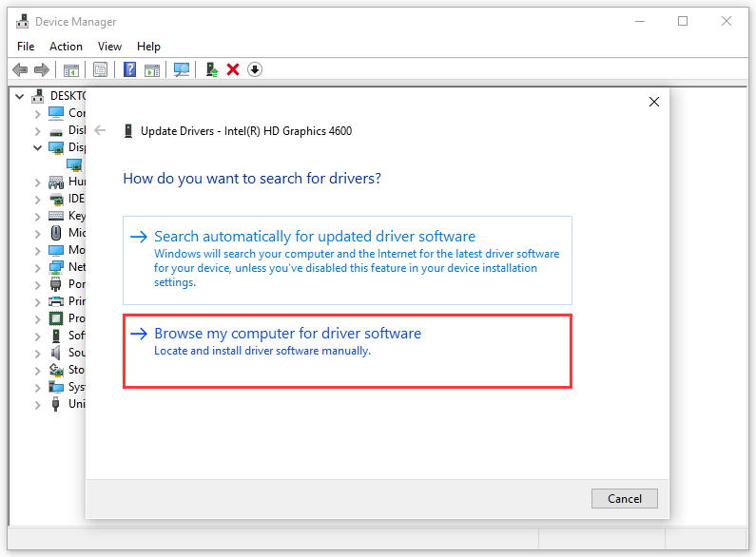Click the Keyboards category icon
The image size is (756, 557).
[56, 216]
